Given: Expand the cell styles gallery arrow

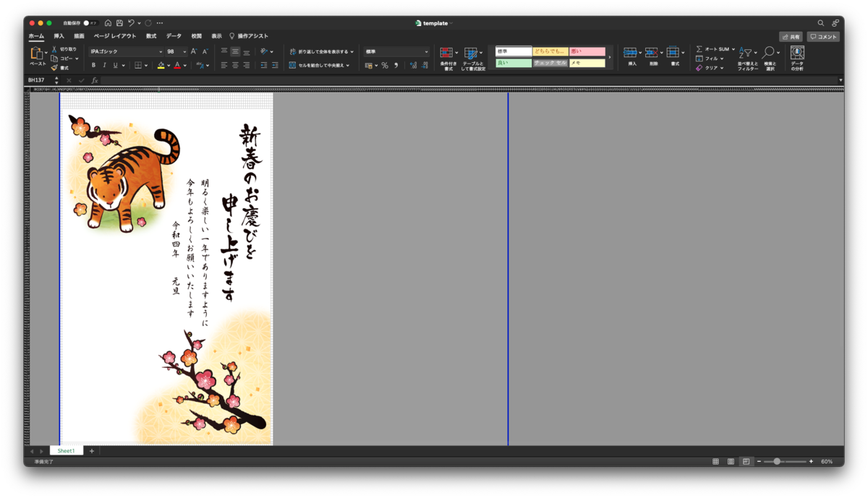Looking at the screenshot, I should (610, 57).
